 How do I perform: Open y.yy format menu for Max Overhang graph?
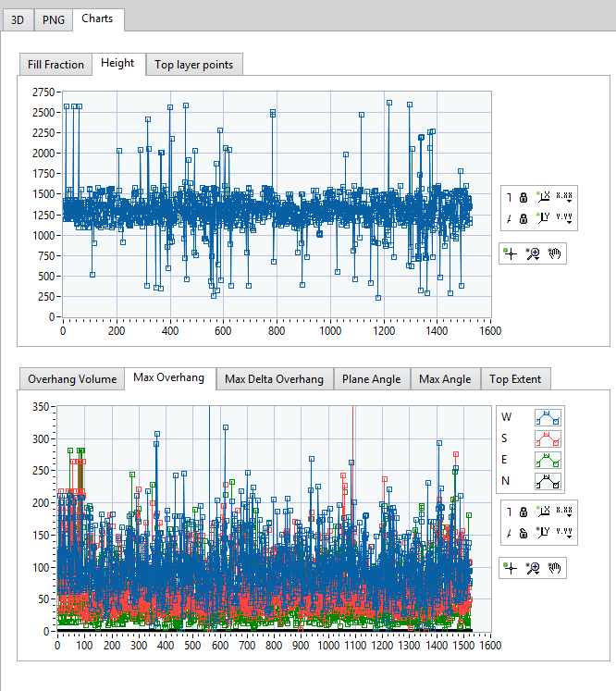click(564, 533)
